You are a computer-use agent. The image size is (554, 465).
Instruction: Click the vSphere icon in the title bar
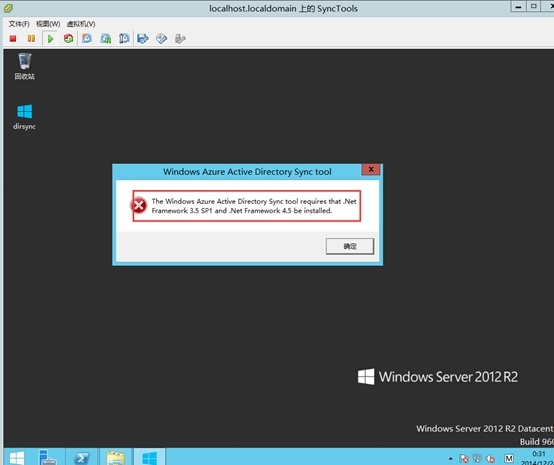pos(8,8)
